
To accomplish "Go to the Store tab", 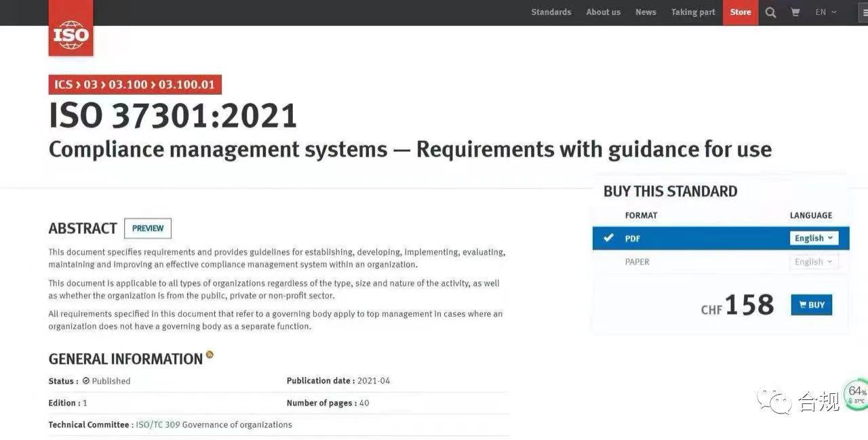I will click(741, 12).
